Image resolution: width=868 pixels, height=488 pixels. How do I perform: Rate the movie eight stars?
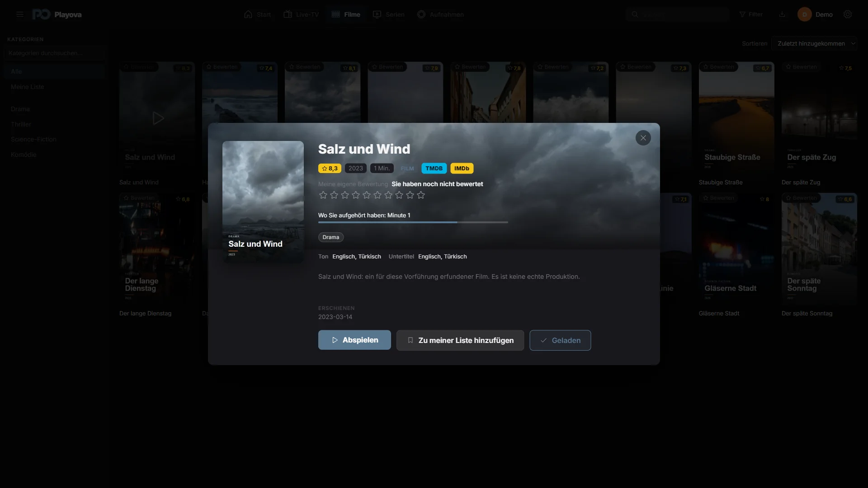399,195
